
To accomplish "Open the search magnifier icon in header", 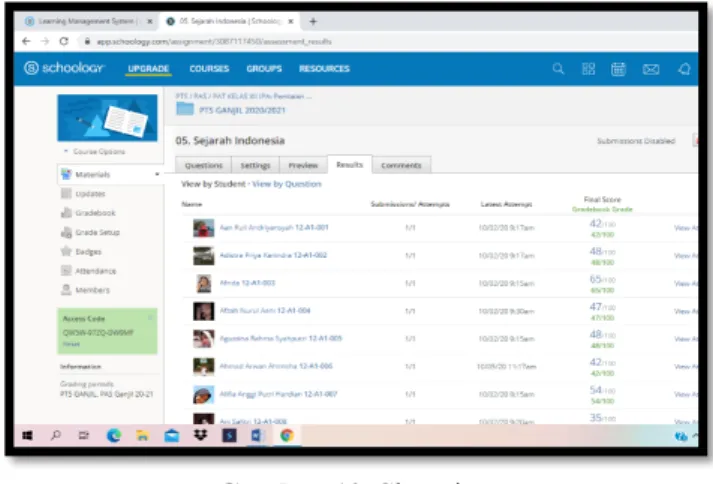I will [x=558, y=69].
